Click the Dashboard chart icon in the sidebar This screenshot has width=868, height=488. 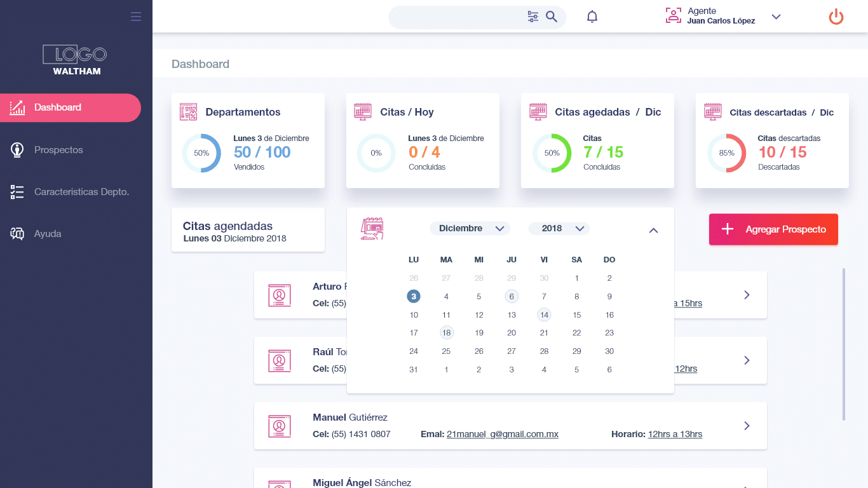pos(17,107)
